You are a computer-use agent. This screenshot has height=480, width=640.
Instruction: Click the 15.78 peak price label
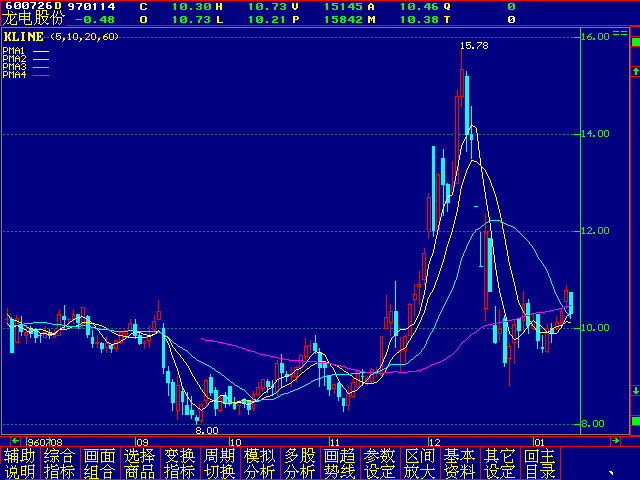point(473,47)
